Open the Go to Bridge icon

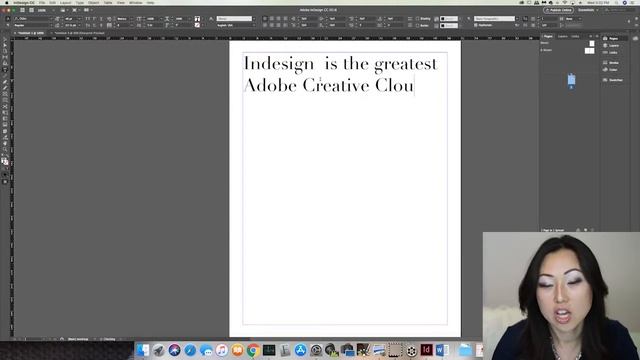(x=22, y=10)
